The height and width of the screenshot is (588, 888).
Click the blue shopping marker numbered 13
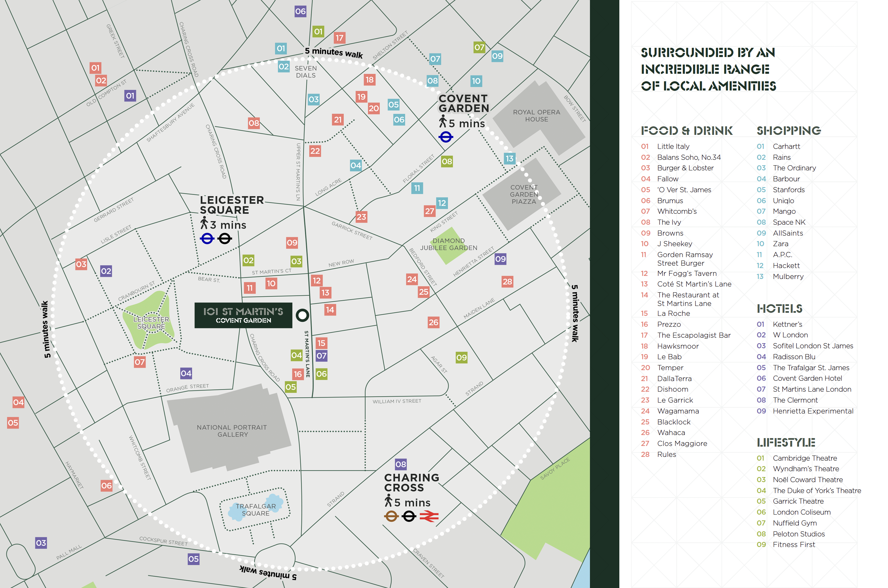tap(509, 159)
